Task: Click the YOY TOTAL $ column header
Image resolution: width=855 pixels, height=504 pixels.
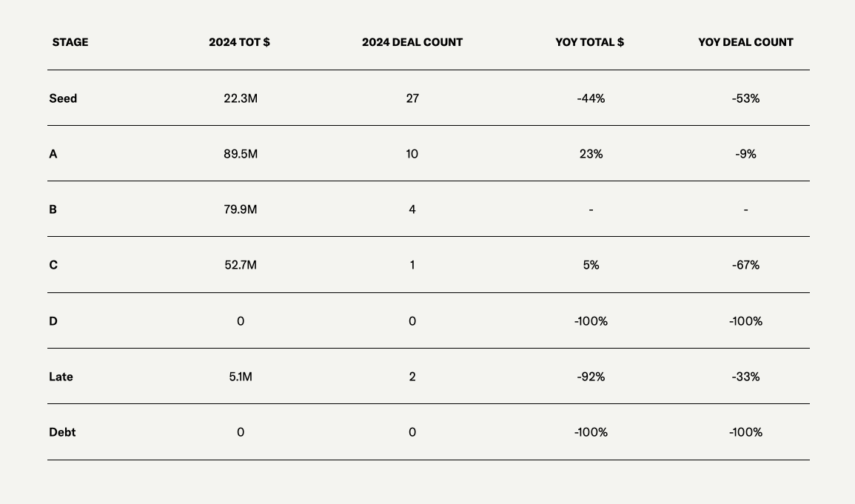Action: (590, 42)
